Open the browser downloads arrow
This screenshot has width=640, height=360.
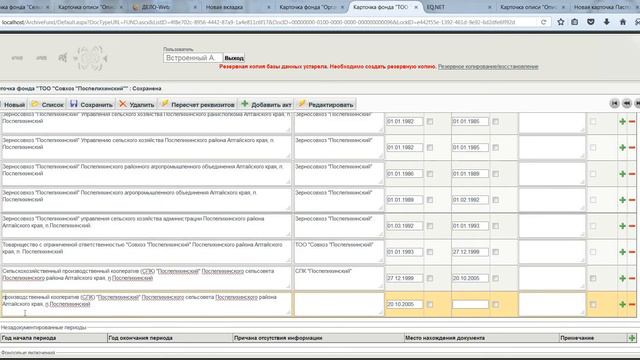coord(607,22)
